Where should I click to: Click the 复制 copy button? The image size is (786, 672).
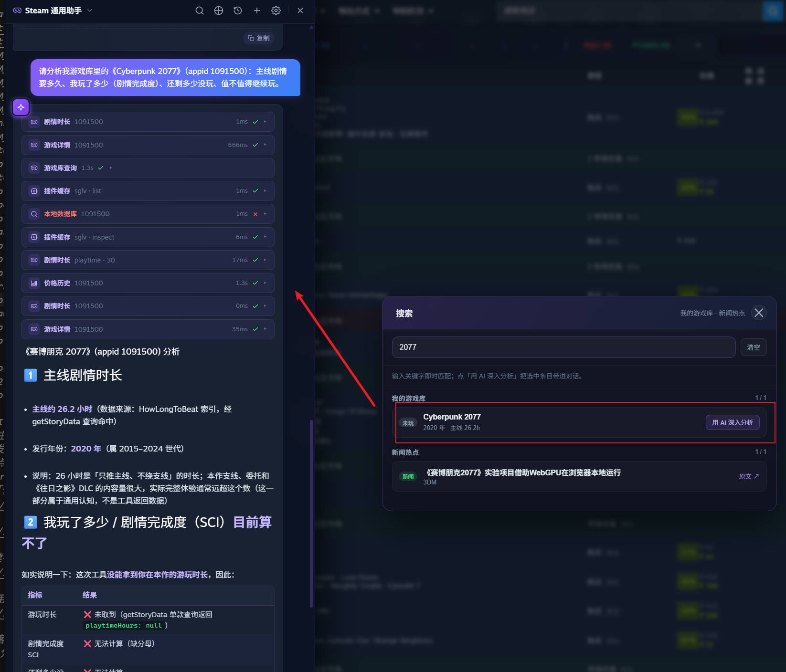point(259,38)
